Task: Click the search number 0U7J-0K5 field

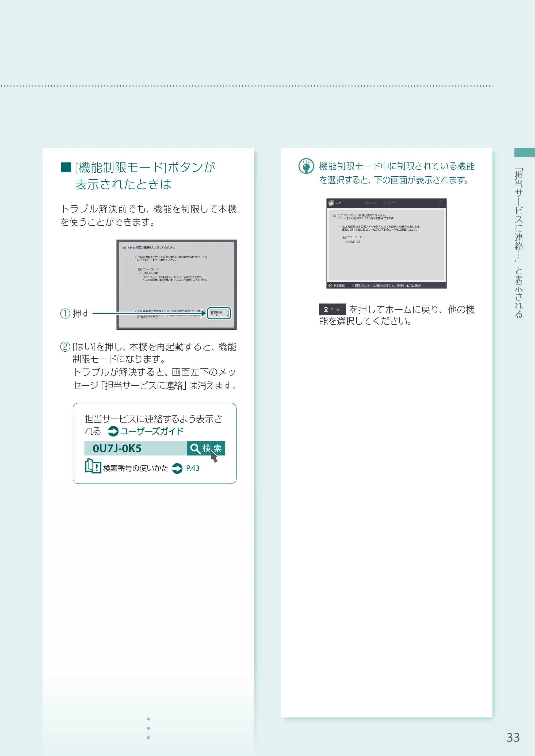Action: (135, 448)
